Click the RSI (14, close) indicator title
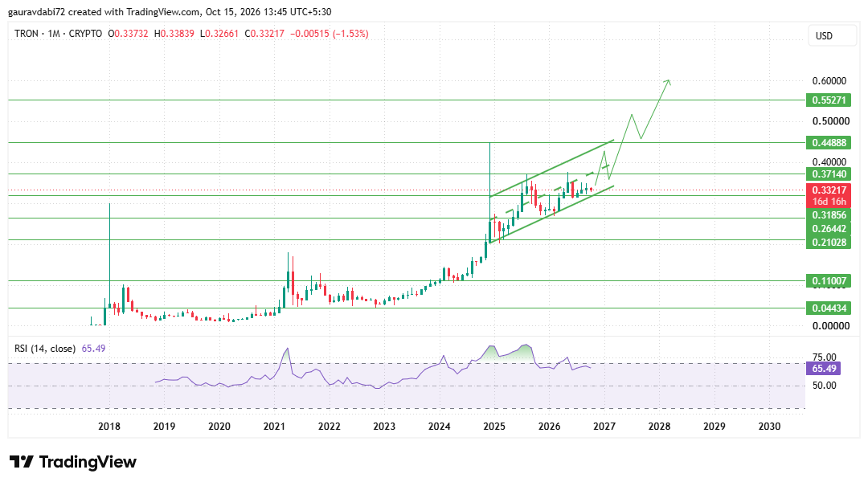868x486 pixels. 45,348
